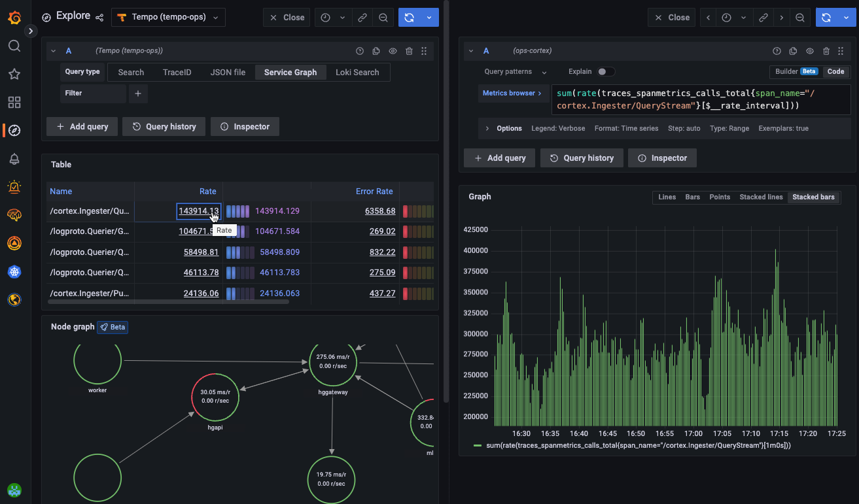Image resolution: width=859 pixels, height=504 pixels.
Task: Click zoom out icon in left pane
Action: click(x=383, y=18)
